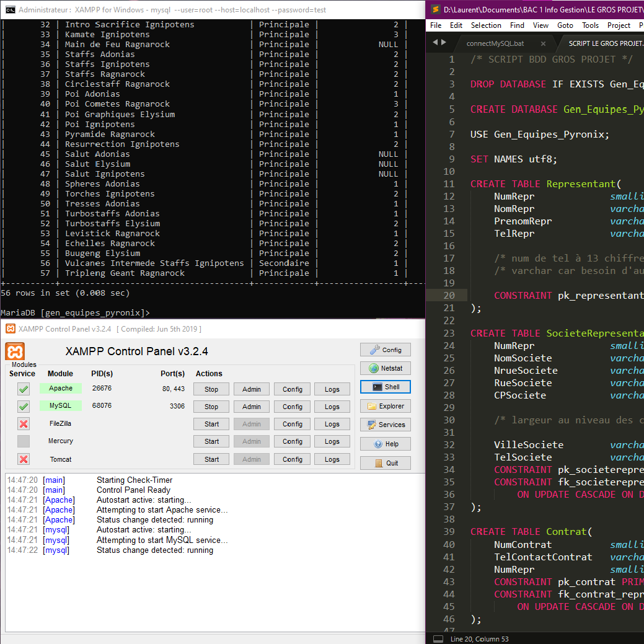Toggle the FileZilla service install checkbox

pos(24,424)
